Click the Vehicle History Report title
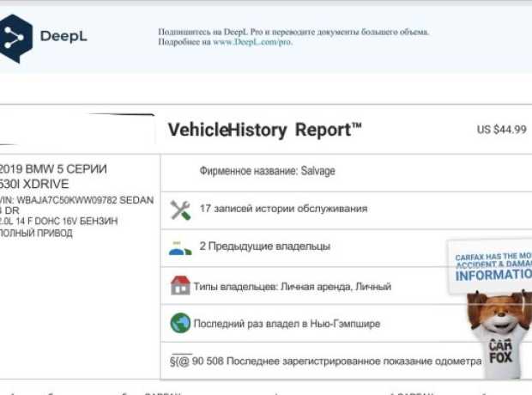The width and height of the screenshot is (532, 395). pyautogui.click(x=265, y=130)
